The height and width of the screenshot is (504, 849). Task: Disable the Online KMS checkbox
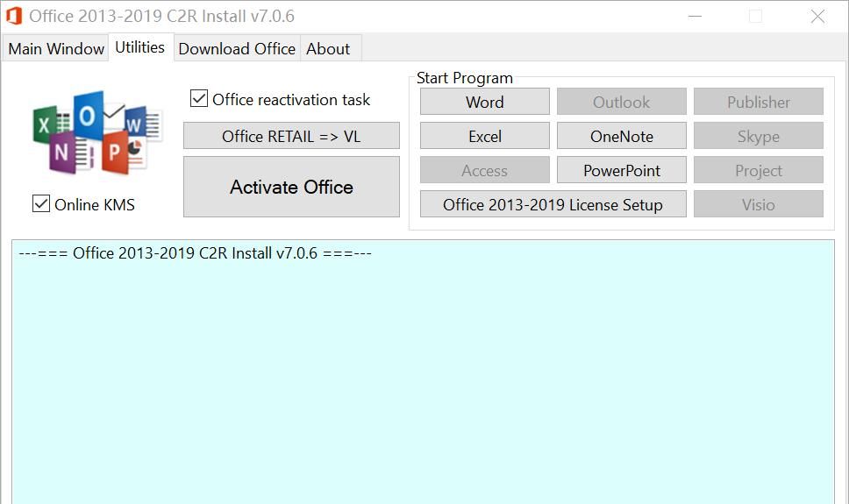[41, 204]
